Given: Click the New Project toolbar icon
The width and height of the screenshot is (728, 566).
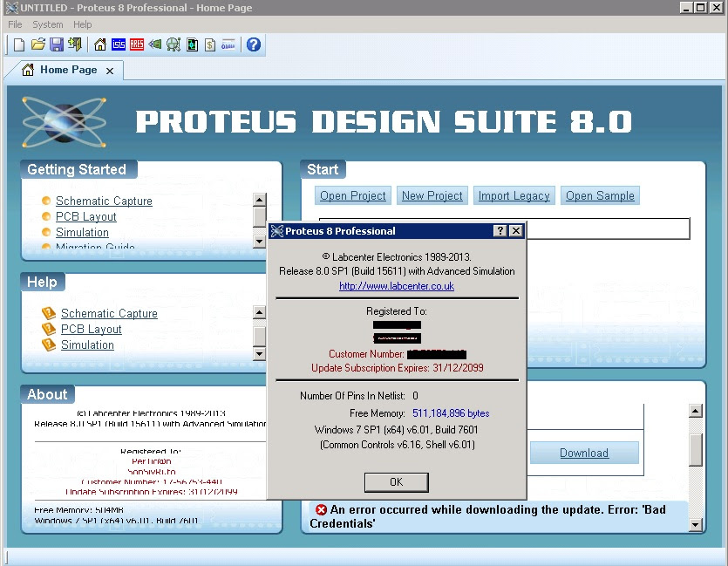Looking at the screenshot, I should click(19, 44).
